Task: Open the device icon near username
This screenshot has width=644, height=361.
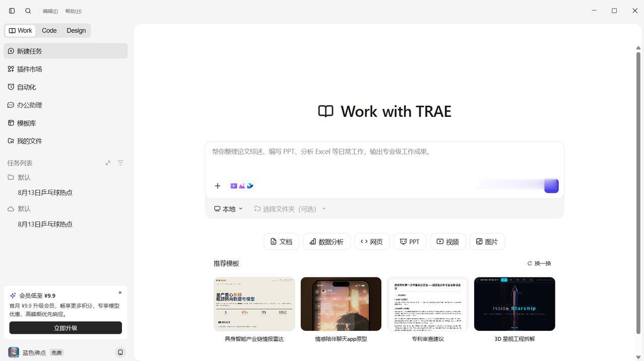Action: tap(120, 352)
